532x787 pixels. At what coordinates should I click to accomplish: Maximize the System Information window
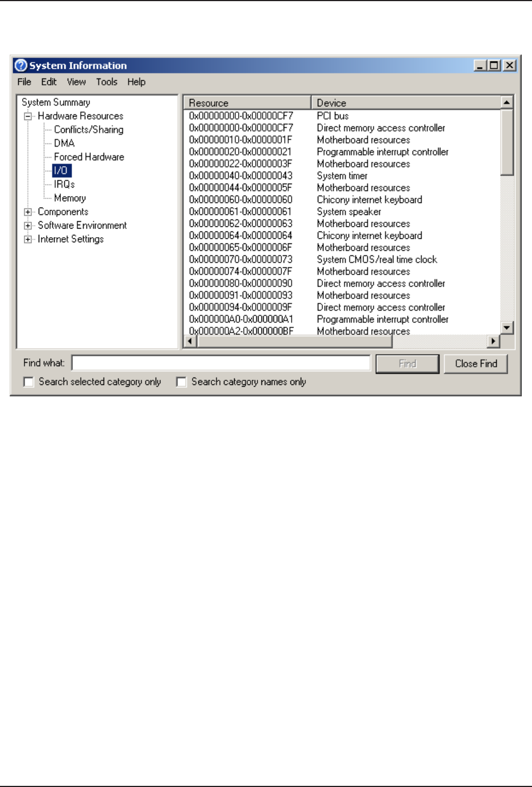pyautogui.click(x=494, y=65)
